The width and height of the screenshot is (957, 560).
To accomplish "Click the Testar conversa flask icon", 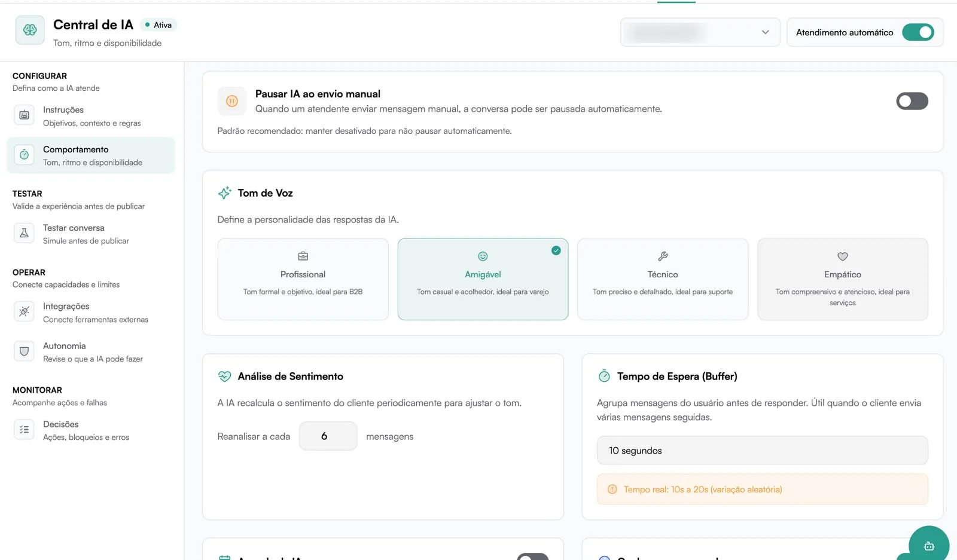I will pos(24,233).
